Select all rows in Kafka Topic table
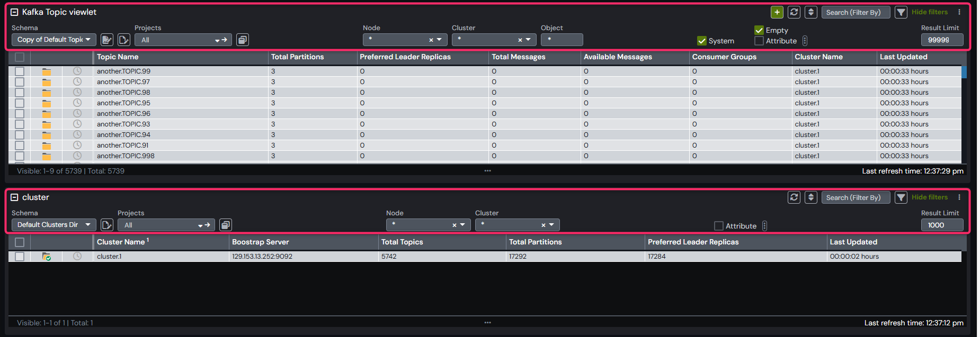Image resolution: width=980 pixels, height=337 pixels. [20, 57]
